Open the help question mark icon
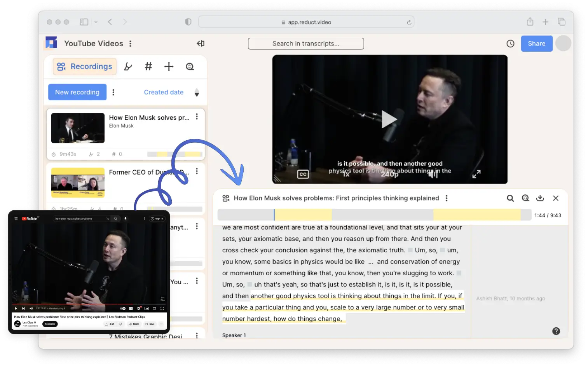This screenshot has width=588, height=367. pos(556,331)
